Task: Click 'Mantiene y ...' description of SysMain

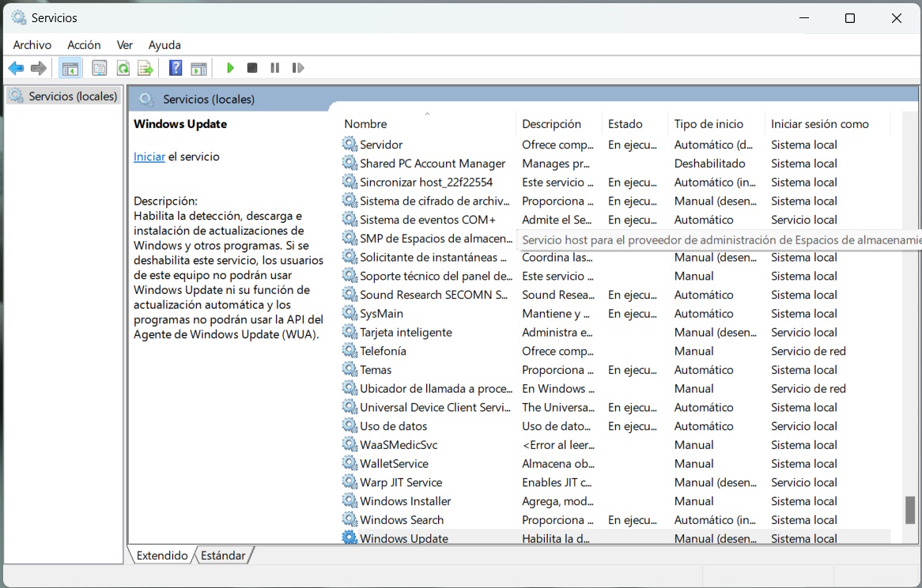Action: click(556, 314)
